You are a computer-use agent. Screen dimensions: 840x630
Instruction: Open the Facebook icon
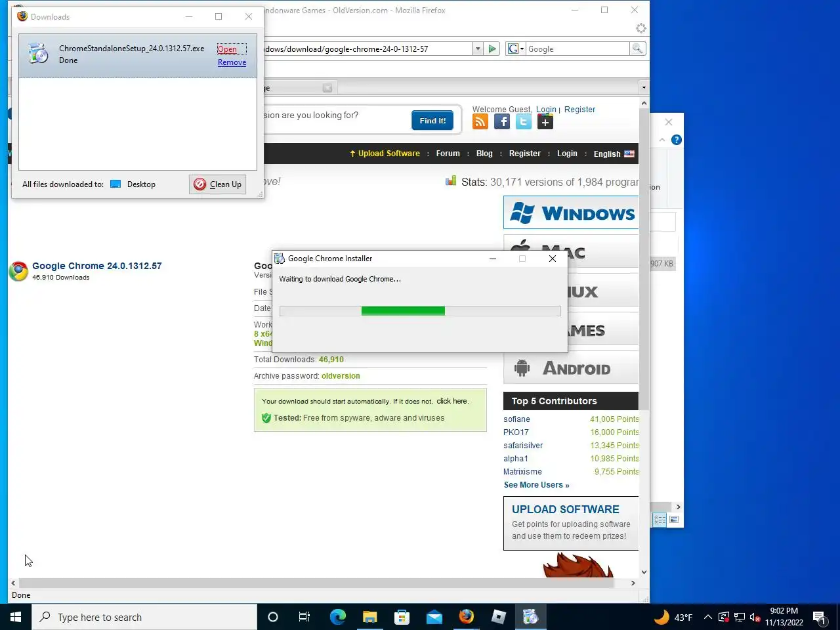click(502, 121)
